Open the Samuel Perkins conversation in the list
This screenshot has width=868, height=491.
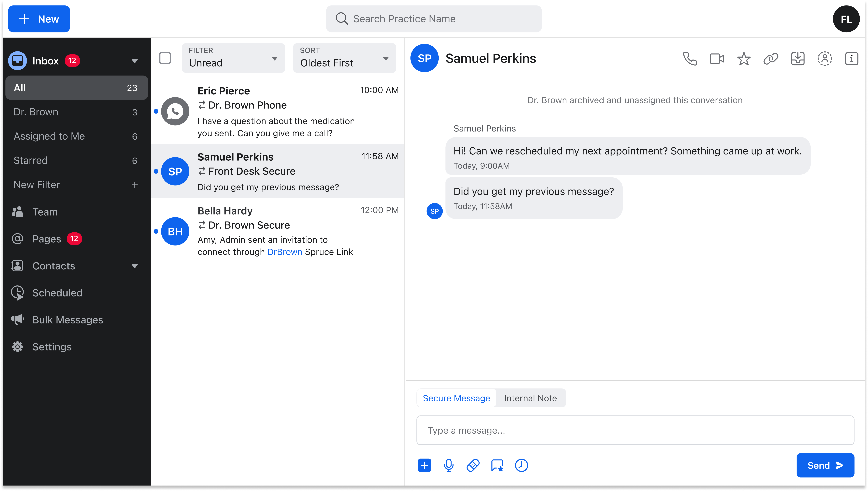pyautogui.click(x=278, y=171)
